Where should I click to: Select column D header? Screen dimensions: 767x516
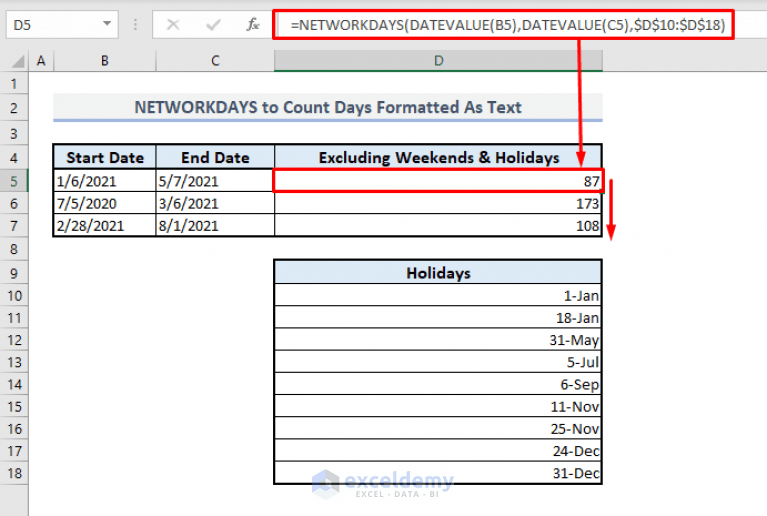tap(438, 61)
